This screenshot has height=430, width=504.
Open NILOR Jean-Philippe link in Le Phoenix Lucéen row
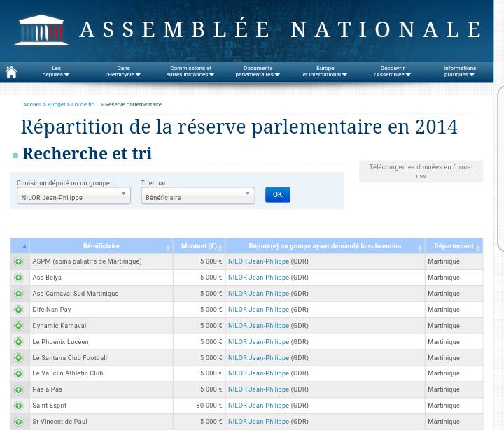pyautogui.click(x=258, y=342)
